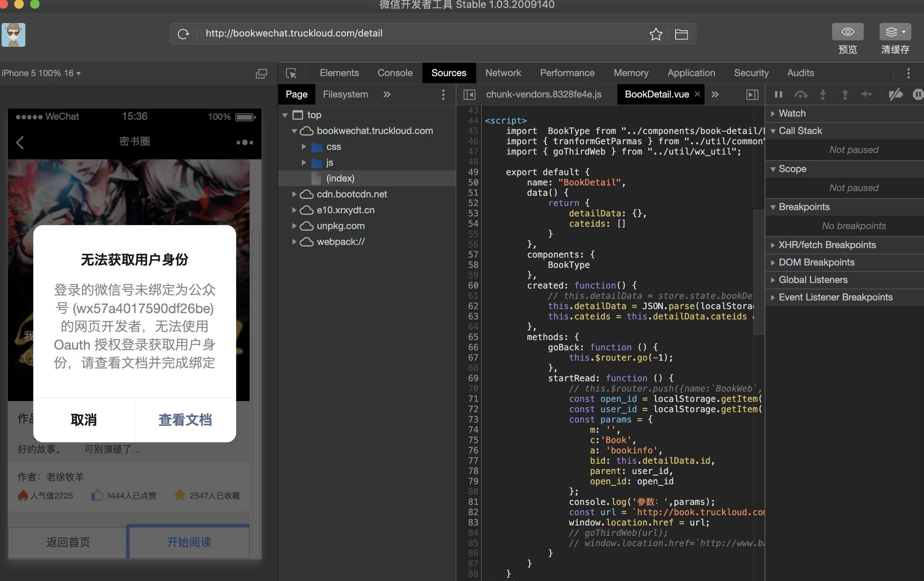This screenshot has width=924, height=581.
Task: Expand the css folder in file tree
Action: coord(304,147)
